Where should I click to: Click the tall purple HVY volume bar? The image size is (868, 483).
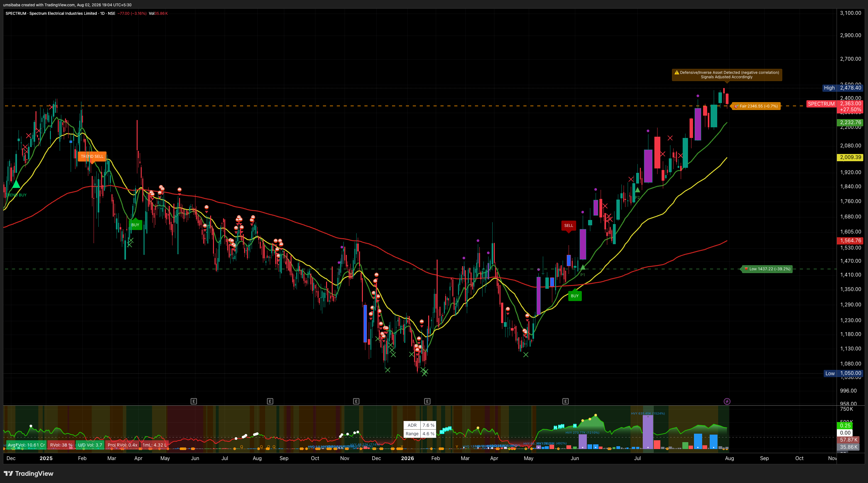point(648,432)
